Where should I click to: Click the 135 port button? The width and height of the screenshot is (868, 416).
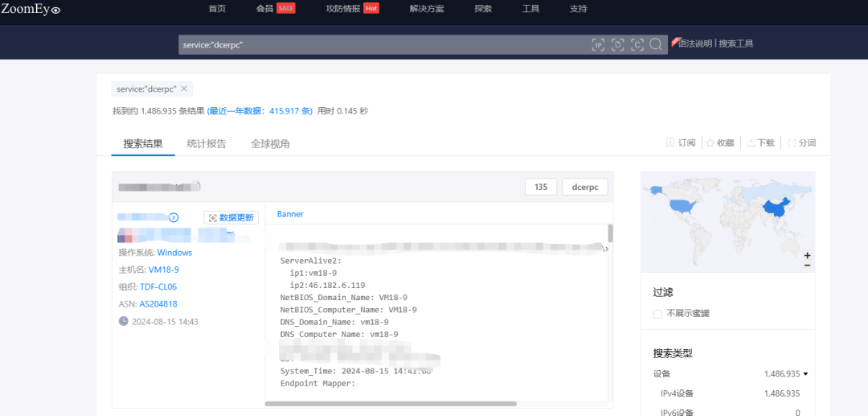point(541,187)
